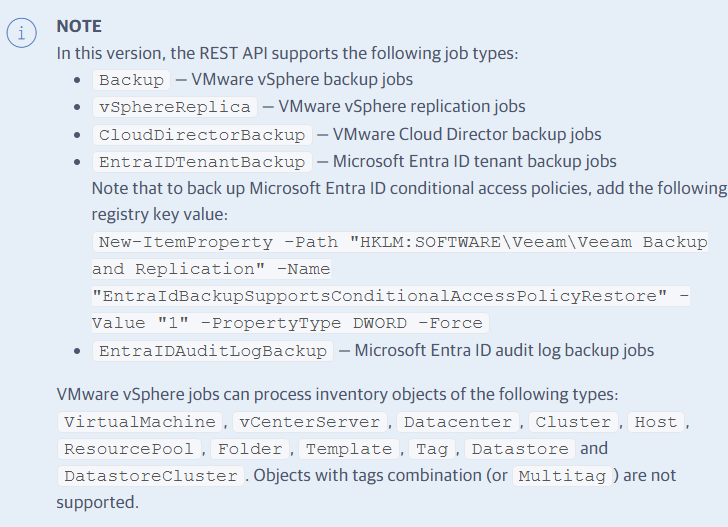
Task: Select the Template object type label
Action: (348, 449)
